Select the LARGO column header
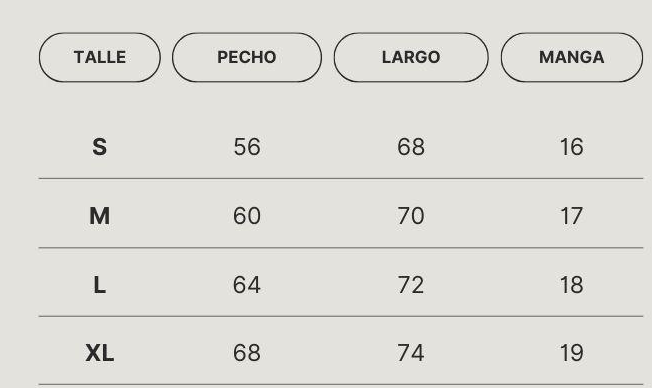Screen dimensions: 652x388 tap(411, 57)
